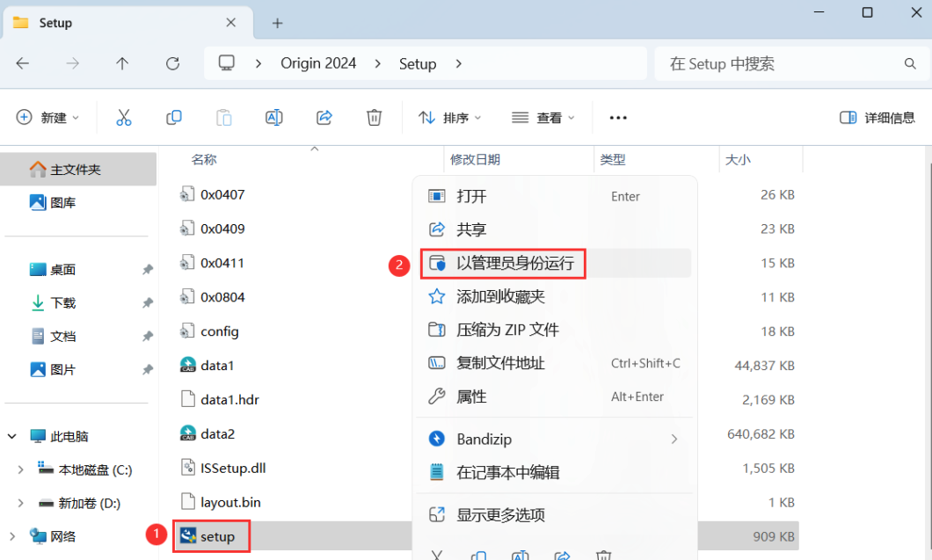Sort by the 类型 column header
The height and width of the screenshot is (560, 932).
[613, 159]
